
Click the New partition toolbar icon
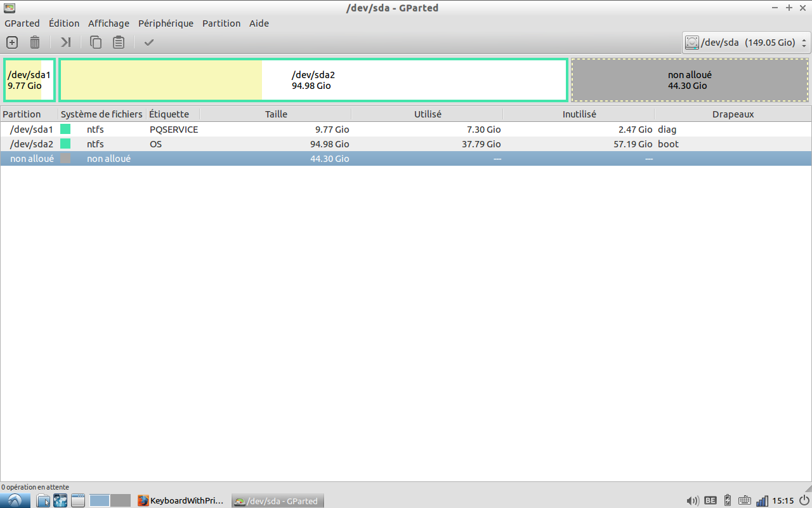click(x=12, y=43)
